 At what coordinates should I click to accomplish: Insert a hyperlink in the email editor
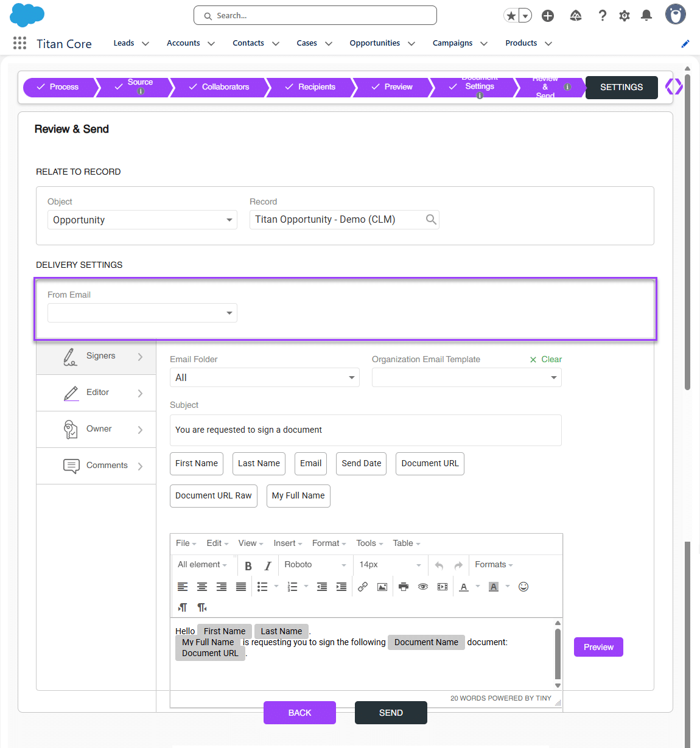coord(363,586)
